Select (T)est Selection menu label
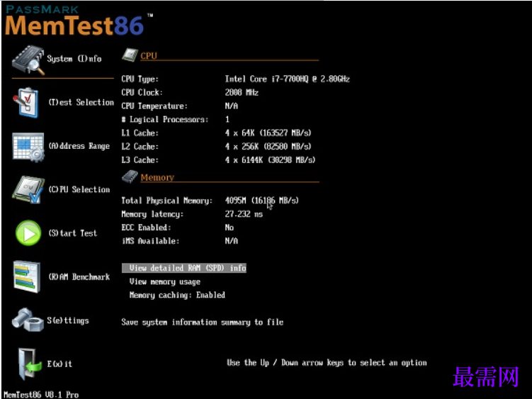 (x=81, y=102)
